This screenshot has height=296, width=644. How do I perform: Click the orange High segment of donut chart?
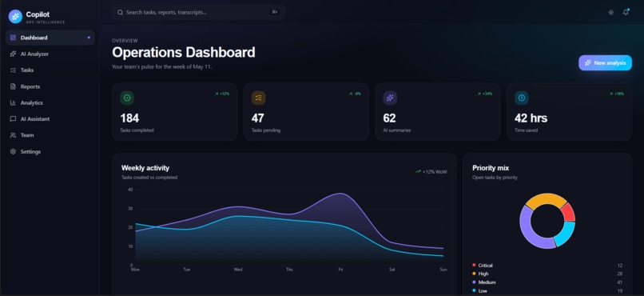click(x=546, y=199)
